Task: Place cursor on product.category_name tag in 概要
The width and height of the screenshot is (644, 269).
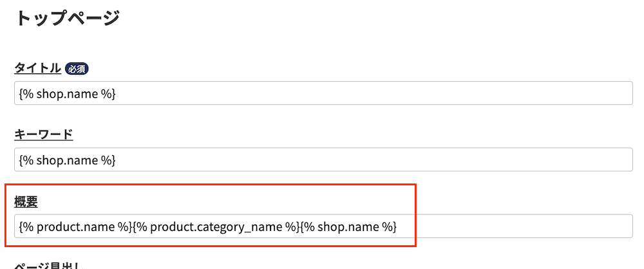Action: point(216,227)
